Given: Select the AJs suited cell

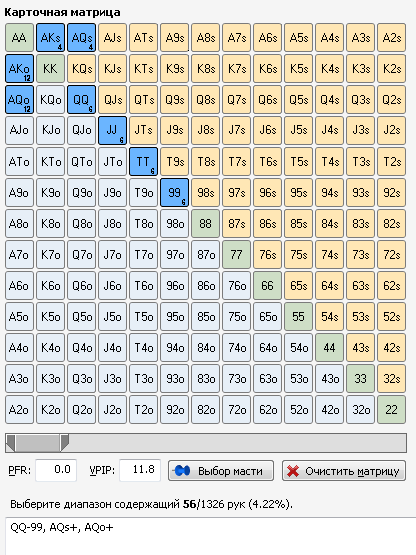Looking at the screenshot, I should pyautogui.click(x=113, y=38).
